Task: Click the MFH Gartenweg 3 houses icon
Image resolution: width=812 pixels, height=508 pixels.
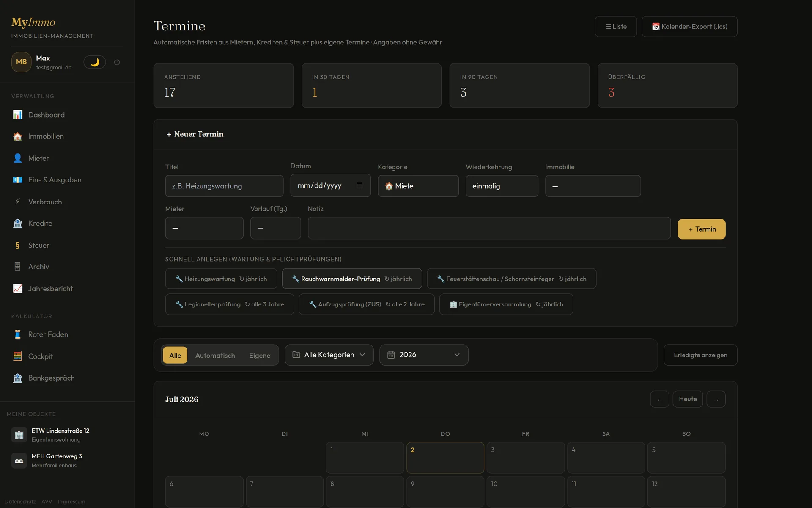Action: pos(19,461)
